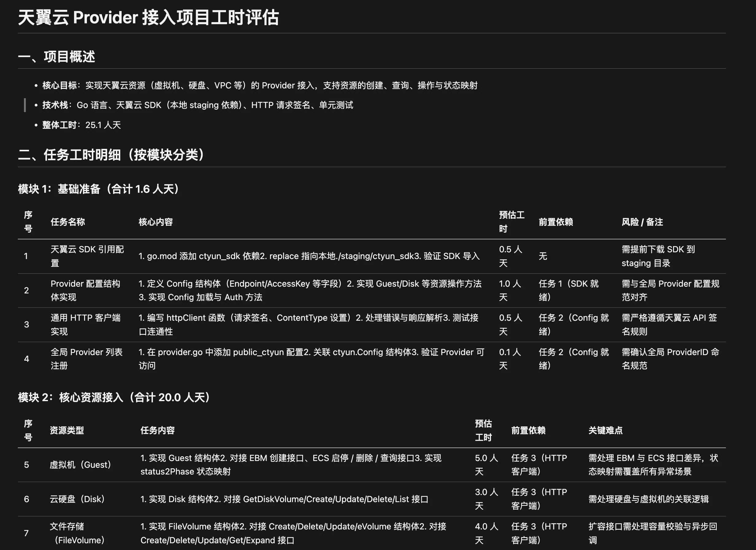Click the bullet starting with "技术栈"
This screenshot has height=550, width=756.
(197, 105)
